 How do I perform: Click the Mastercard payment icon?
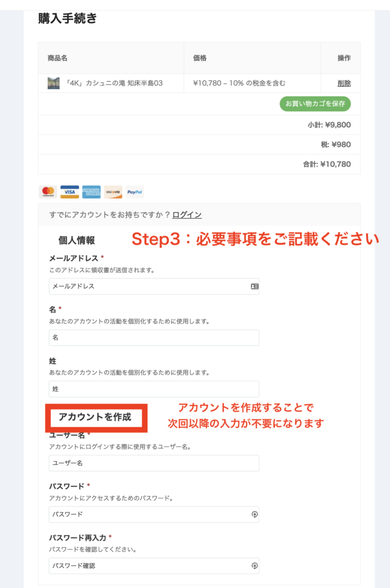pos(48,192)
